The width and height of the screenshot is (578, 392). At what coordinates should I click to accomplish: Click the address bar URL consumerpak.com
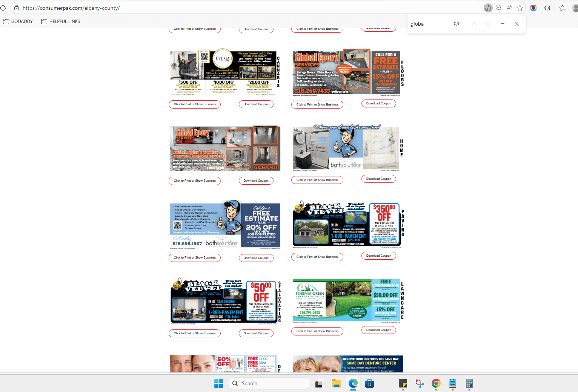pos(71,8)
